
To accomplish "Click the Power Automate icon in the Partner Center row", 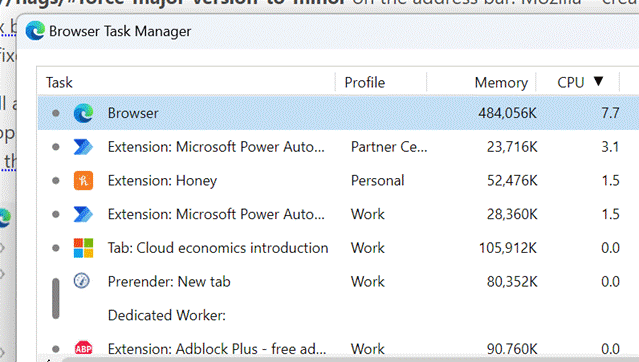I will [84, 147].
